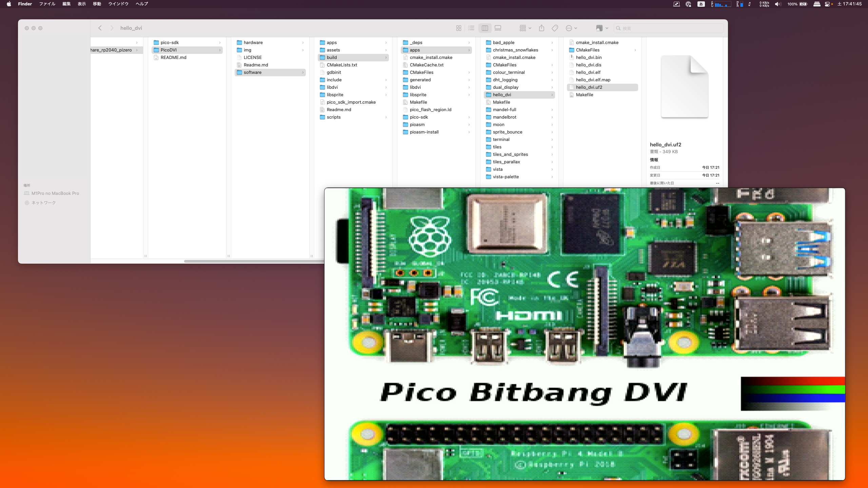Open the action ellipsis dropdown menu
Image resolution: width=868 pixels, height=488 pixels.
coord(571,28)
